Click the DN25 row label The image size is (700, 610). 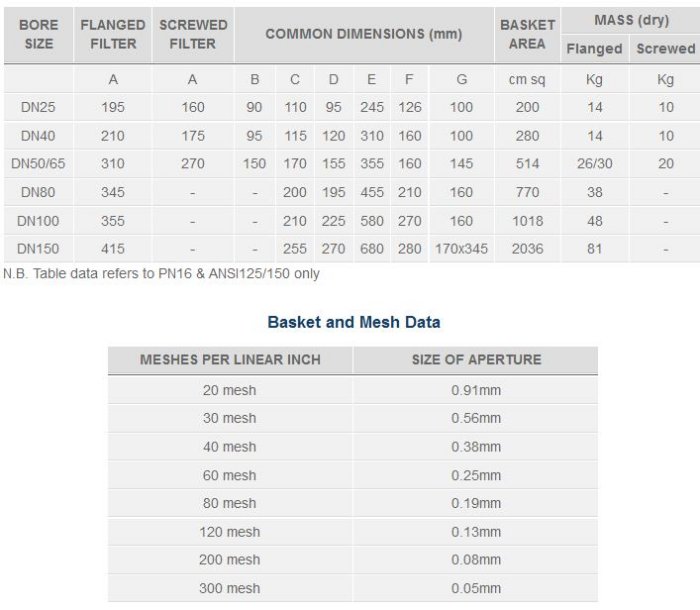(38, 107)
